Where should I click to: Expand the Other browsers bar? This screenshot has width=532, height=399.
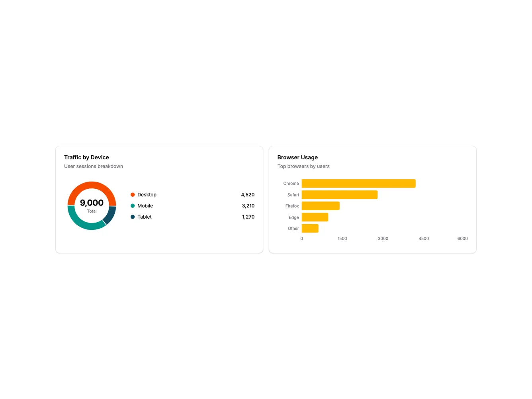click(x=310, y=228)
